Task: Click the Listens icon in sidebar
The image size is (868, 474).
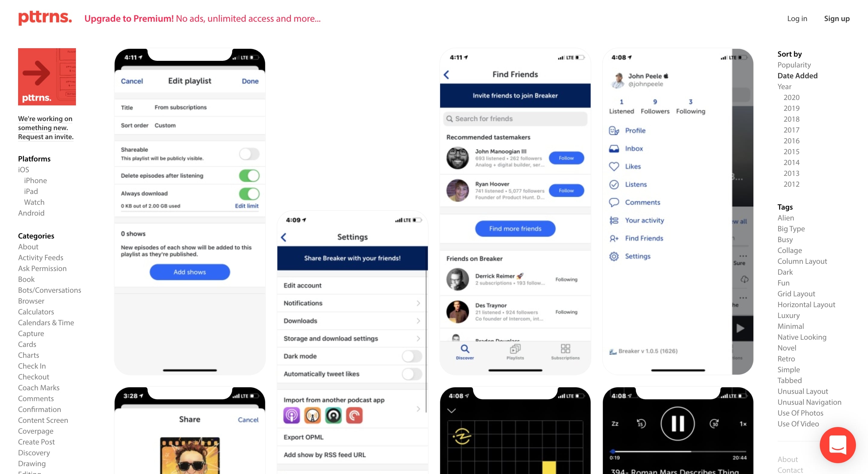Action: point(614,184)
